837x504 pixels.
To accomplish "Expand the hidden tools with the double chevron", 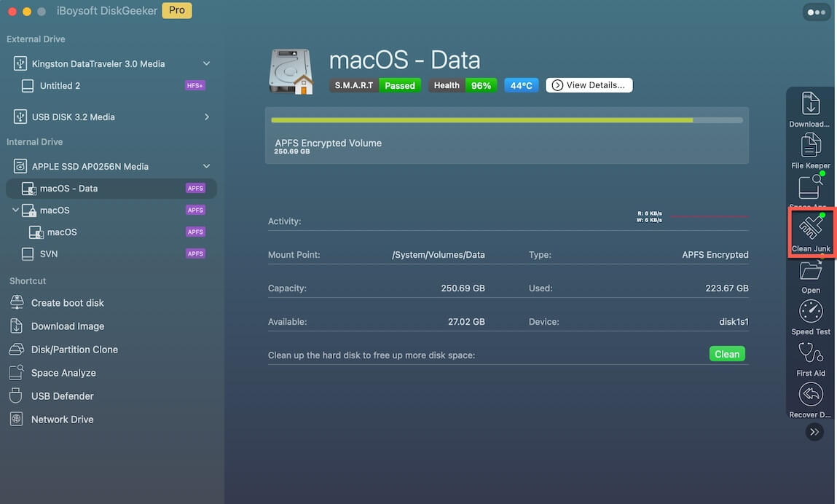I will point(814,431).
